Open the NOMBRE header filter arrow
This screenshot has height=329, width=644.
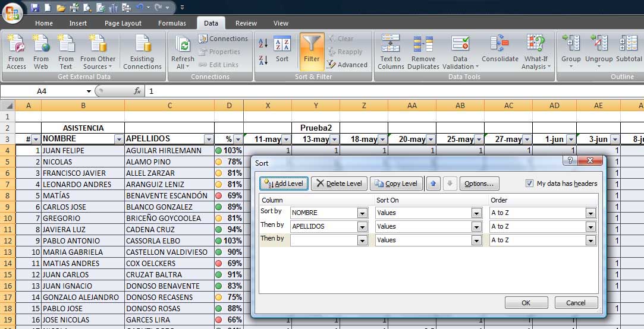tap(119, 140)
